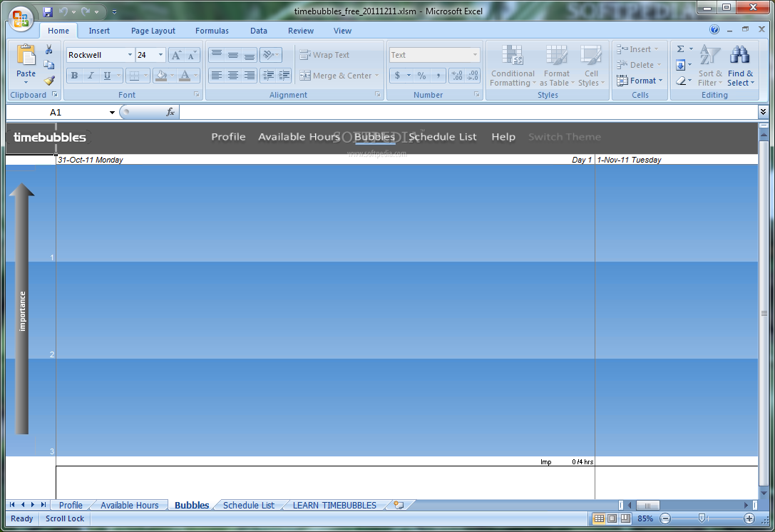Select the LEARN TIMEBUBBLES sheet tab
This screenshot has width=775, height=532.
(x=334, y=506)
